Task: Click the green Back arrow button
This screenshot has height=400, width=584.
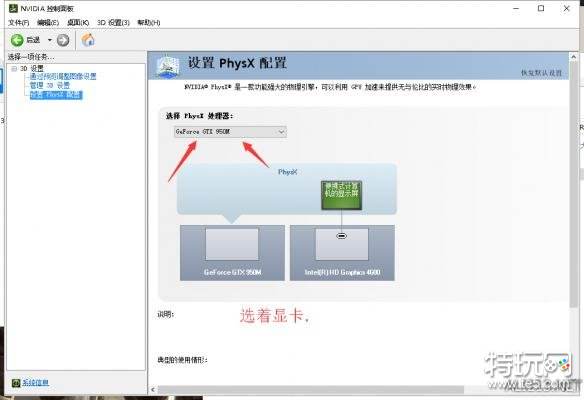Action: [x=17, y=40]
